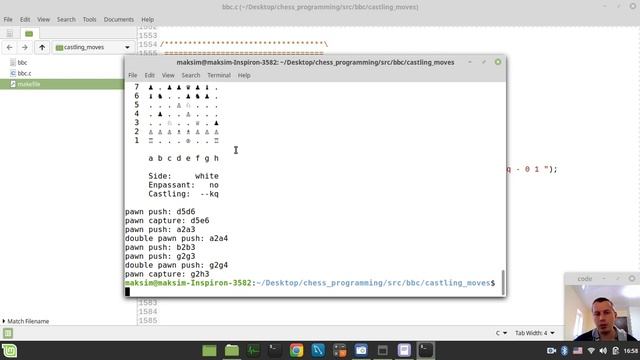640x360 pixels.
Task: Open editor Search menu
Action: (66, 20)
